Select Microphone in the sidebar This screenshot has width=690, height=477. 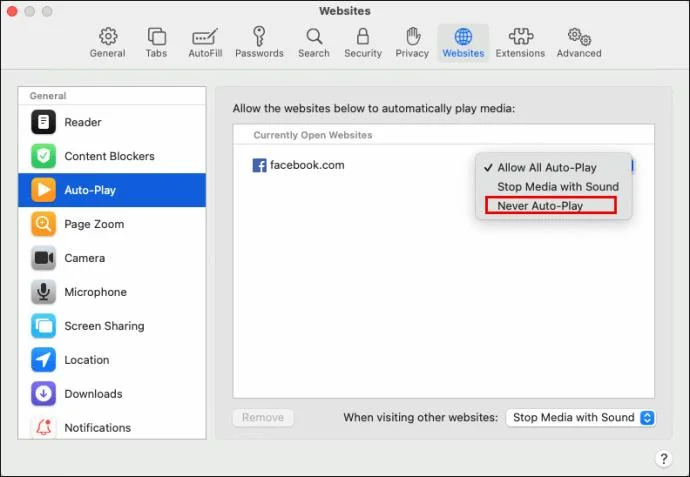(112, 292)
